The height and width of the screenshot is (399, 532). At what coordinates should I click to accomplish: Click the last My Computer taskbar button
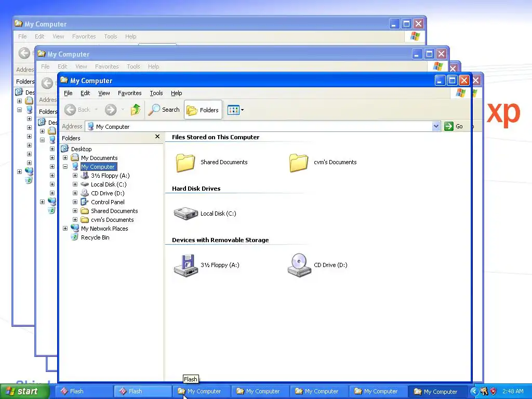[x=437, y=392]
